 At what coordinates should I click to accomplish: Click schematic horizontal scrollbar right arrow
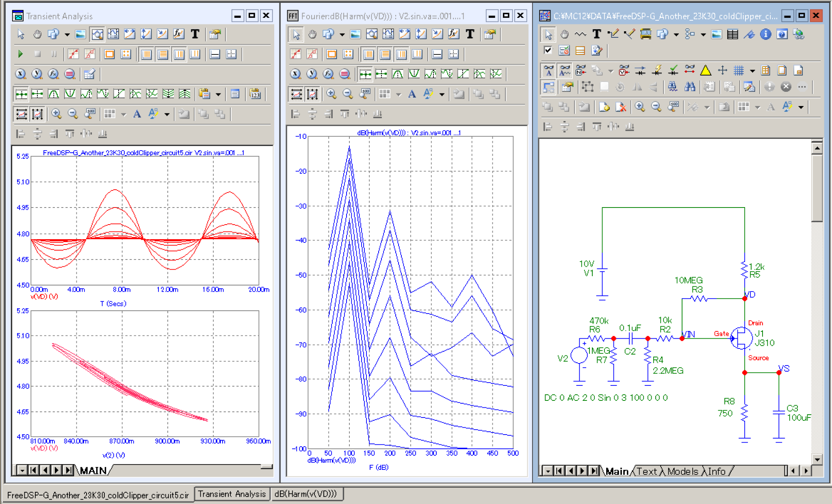click(x=806, y=471)
